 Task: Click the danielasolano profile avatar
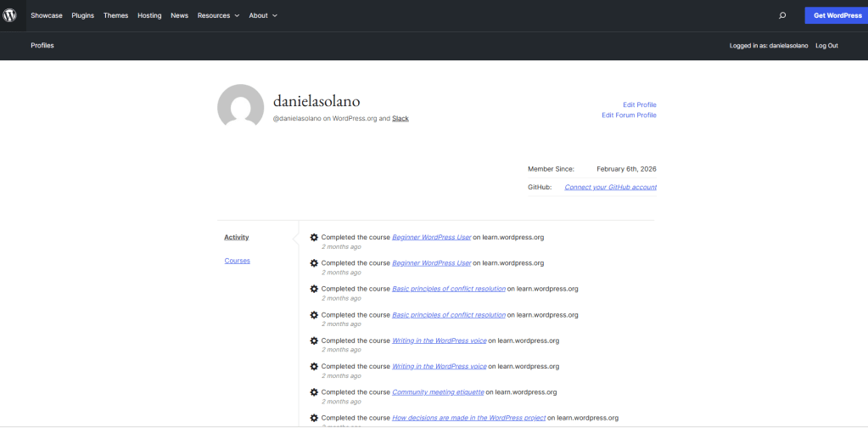click(240, 107)
